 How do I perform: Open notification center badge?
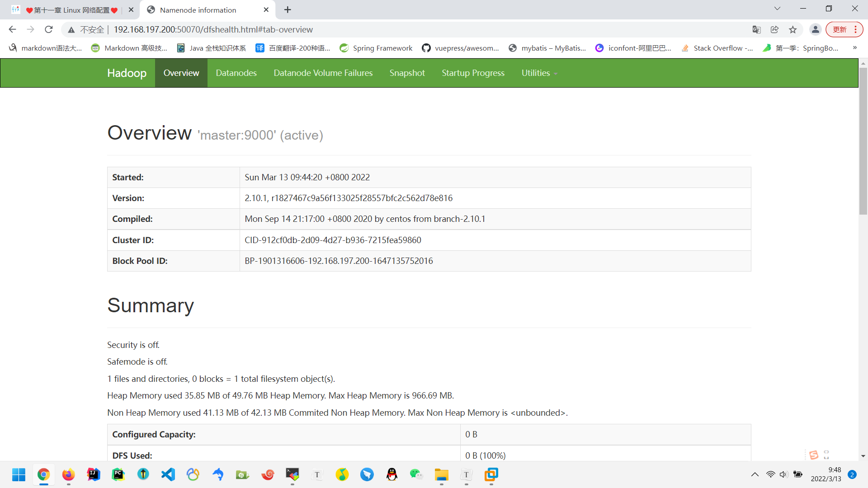[x=852, y=474]
